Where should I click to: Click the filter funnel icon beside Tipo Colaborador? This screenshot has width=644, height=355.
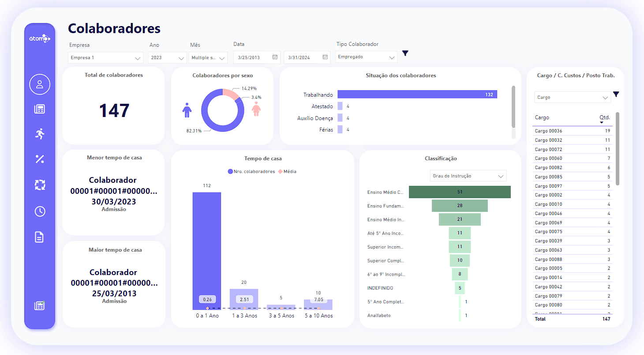pos(405,53)
